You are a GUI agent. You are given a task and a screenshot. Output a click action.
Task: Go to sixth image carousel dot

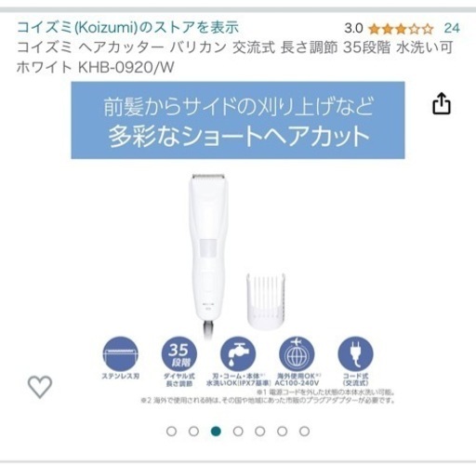tap(283, 432)
